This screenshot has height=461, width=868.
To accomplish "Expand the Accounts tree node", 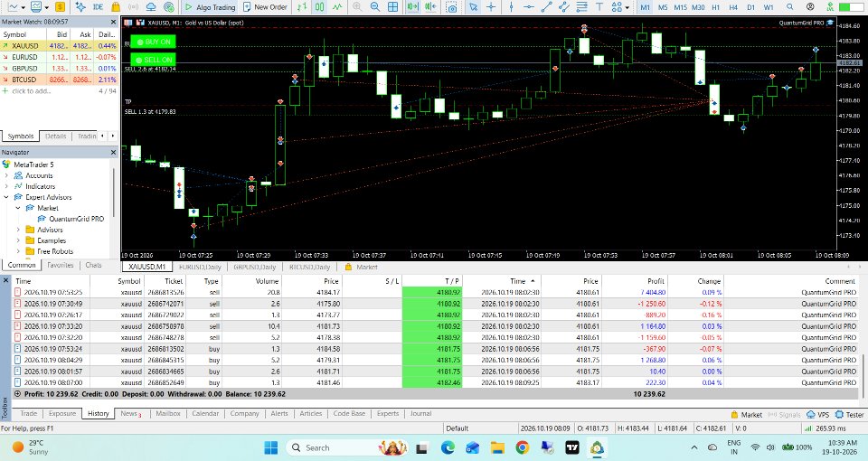I will click(x=6, y=175).
